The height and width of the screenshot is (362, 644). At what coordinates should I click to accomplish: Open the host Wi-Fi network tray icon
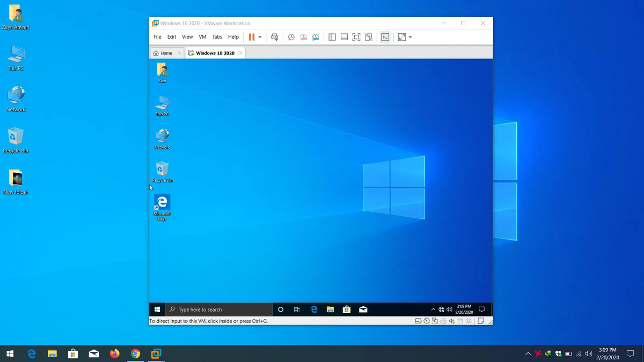click(579, 353)
